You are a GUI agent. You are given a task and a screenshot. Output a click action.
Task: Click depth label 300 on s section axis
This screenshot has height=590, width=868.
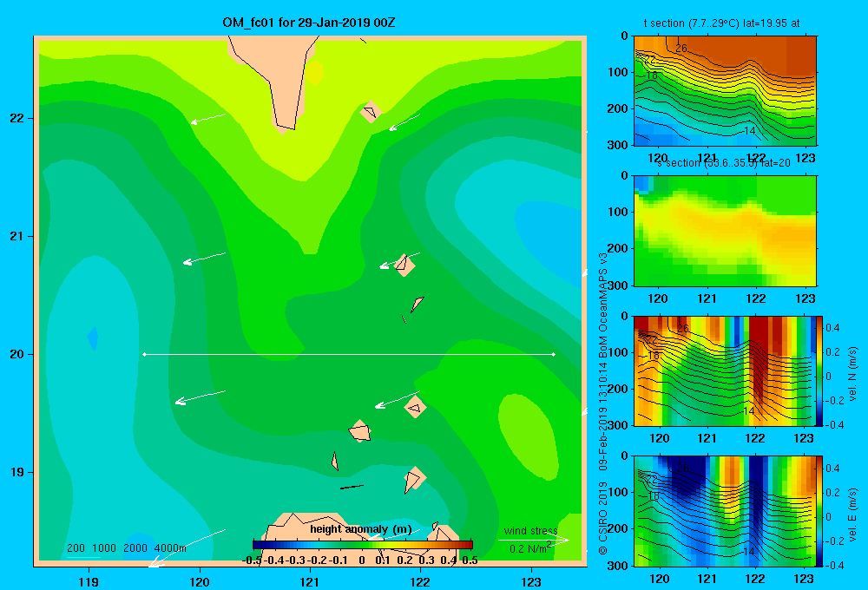tap(618, 285)
